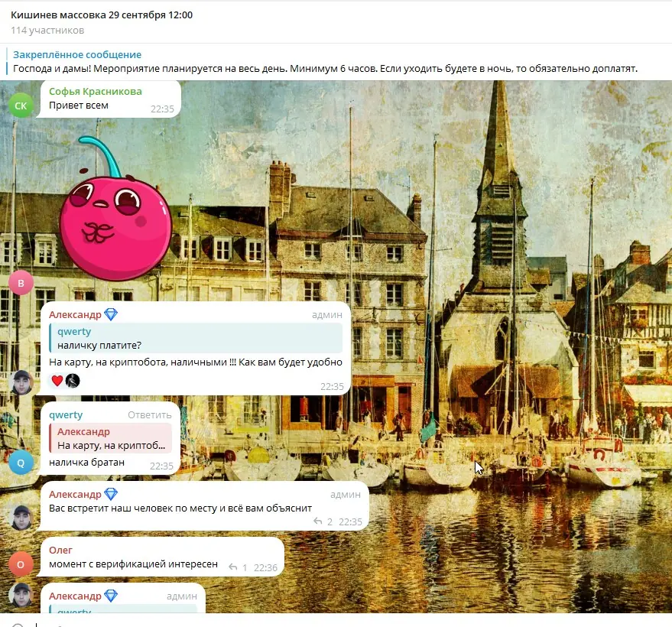
Task: Click the cherry sticker
Action: tap(115, 209)
